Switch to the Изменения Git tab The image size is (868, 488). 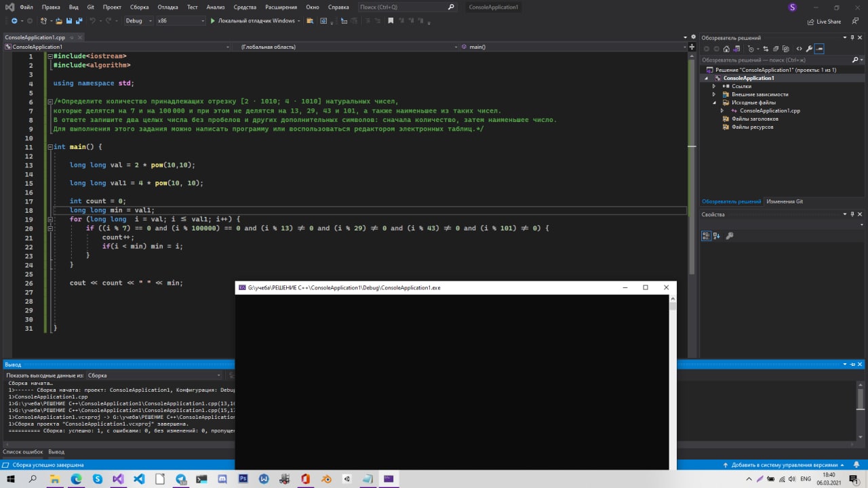click(x=785, y=201)
